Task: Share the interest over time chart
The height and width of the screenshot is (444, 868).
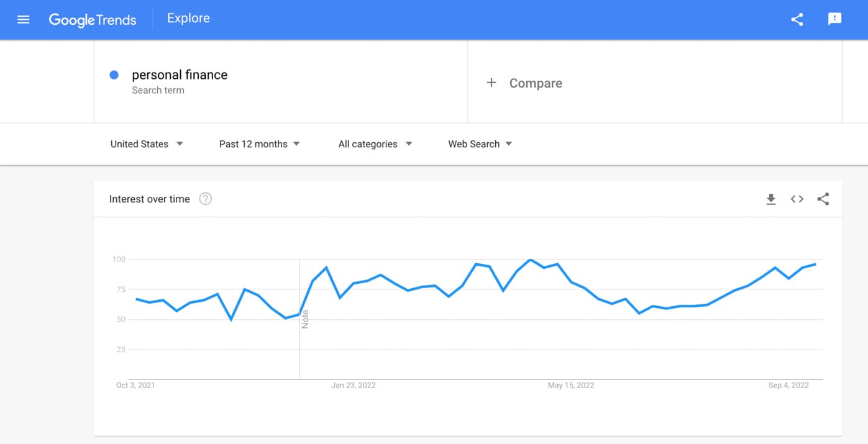Action: 823,199
